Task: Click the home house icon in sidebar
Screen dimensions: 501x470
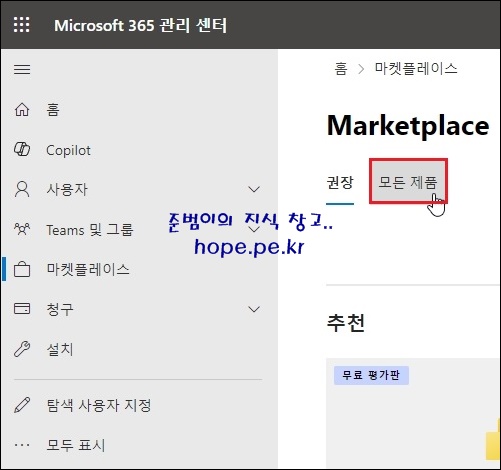Action: point(22,110)
